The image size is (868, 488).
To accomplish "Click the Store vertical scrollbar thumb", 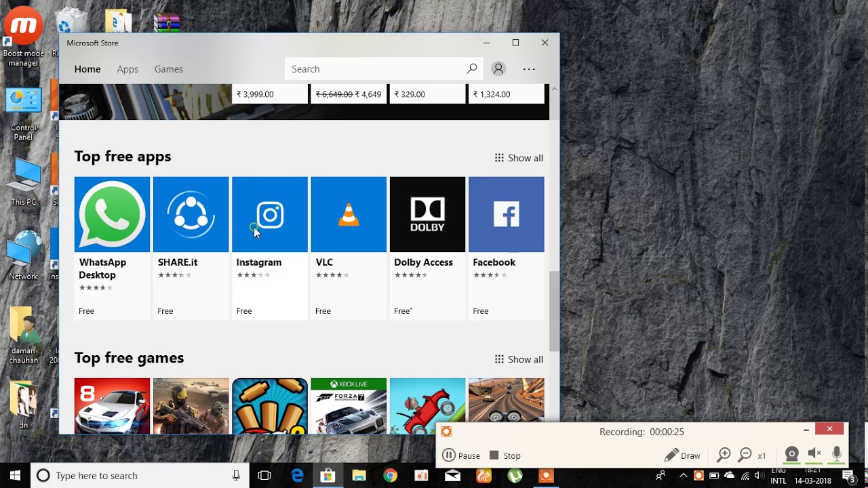I will [554, 311].
